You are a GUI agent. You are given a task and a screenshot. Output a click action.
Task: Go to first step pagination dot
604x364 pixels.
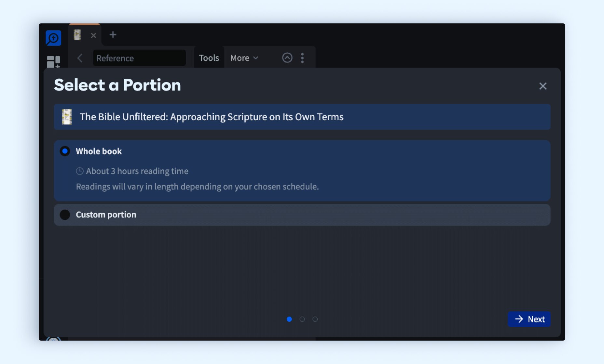coord(289,319)
